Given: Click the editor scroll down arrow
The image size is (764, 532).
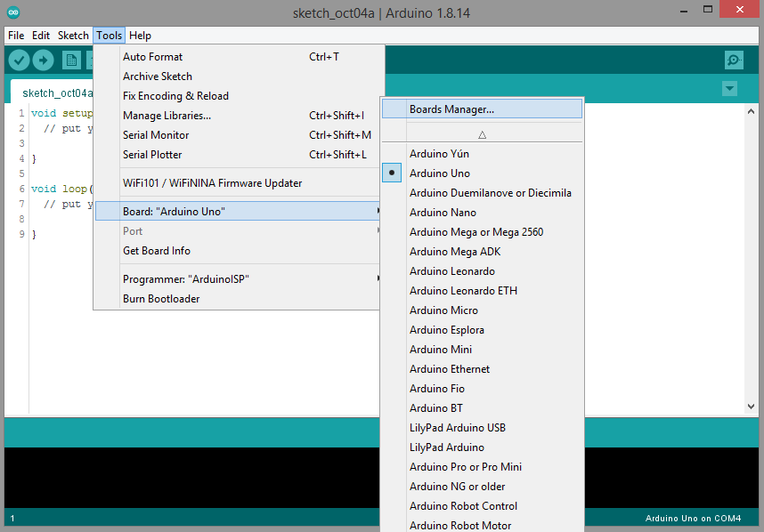Looking at the screenshot, I should coord(751,406).
